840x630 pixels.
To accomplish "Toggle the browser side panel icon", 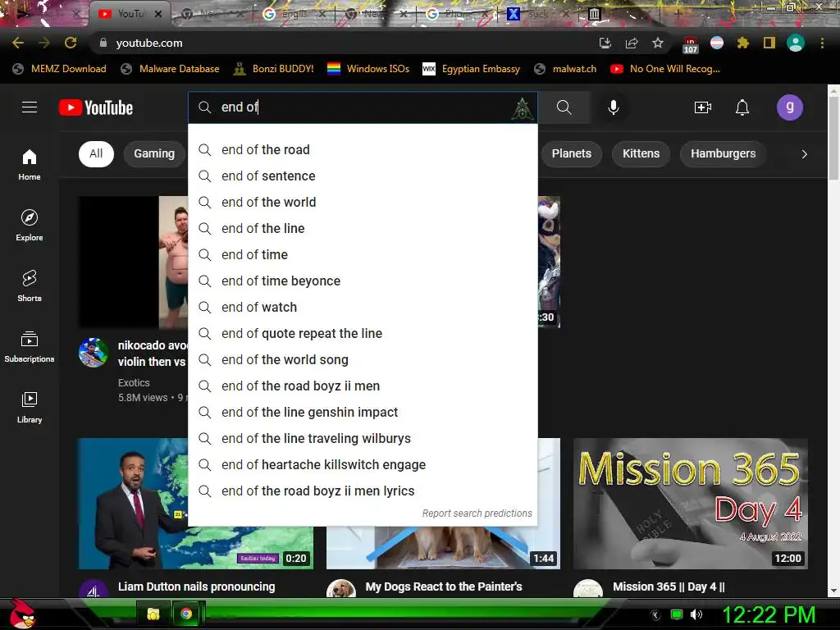I will pos(769,43).
